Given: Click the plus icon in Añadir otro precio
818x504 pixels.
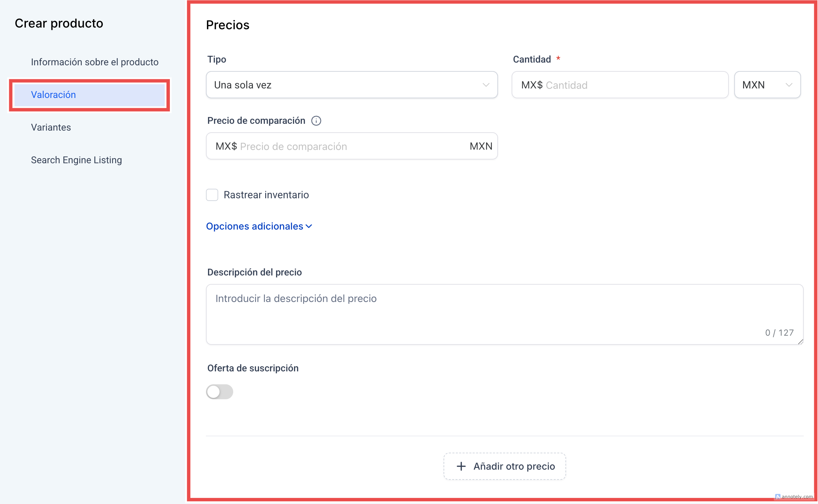Looking at the screenshot, I should (461, 466).
